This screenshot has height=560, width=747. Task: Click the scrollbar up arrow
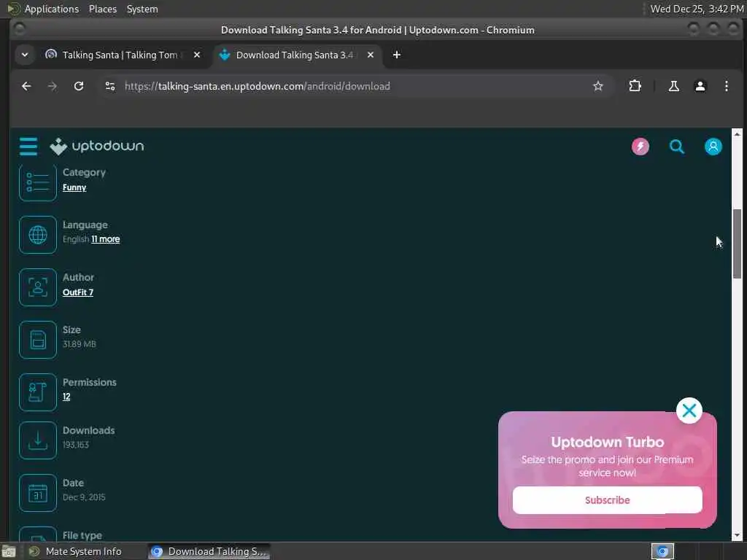[737, 134]
